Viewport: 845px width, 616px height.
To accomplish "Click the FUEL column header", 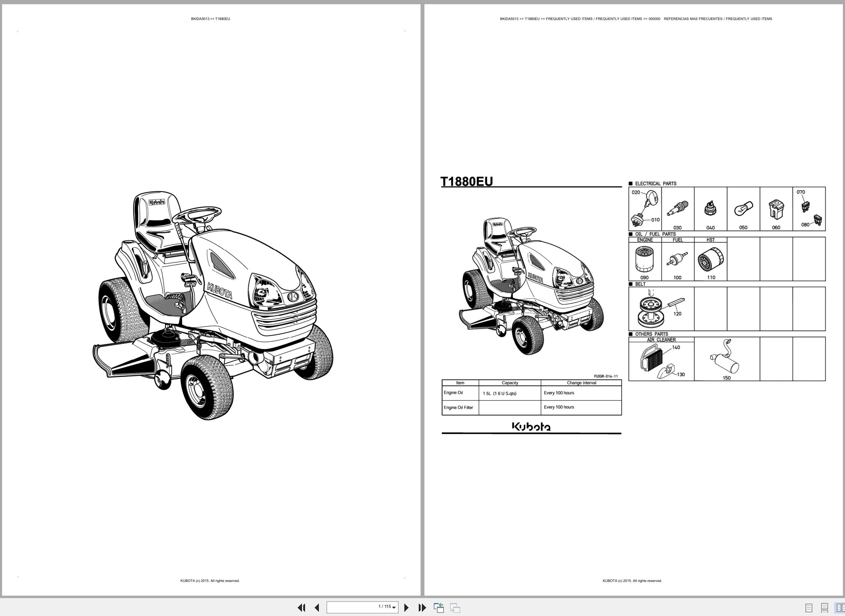I will pyautogui.click(x=678, y=240).
